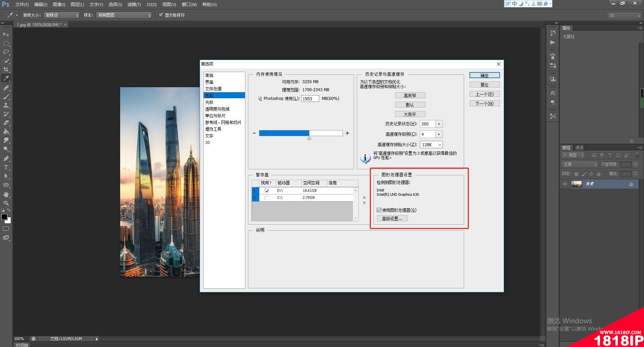Confirm preferences with OK button
Viewport: 644px width, 347px height.
pos(485,75)
